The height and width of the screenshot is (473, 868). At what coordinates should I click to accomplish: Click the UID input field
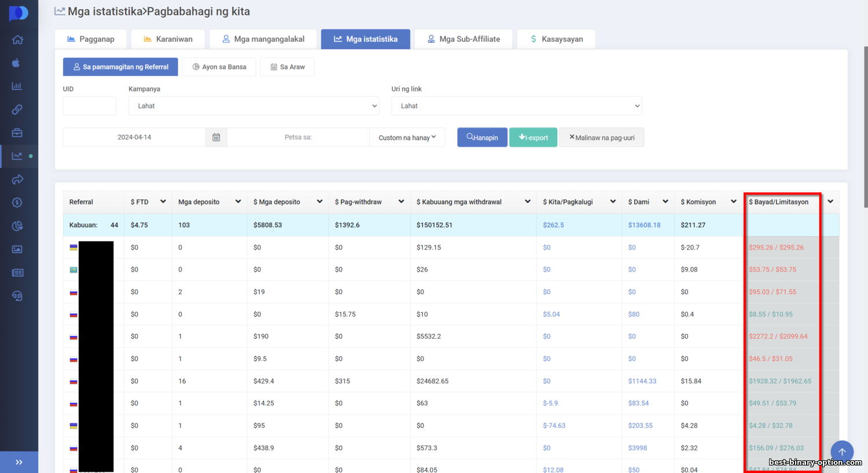(x=90, y=106)
